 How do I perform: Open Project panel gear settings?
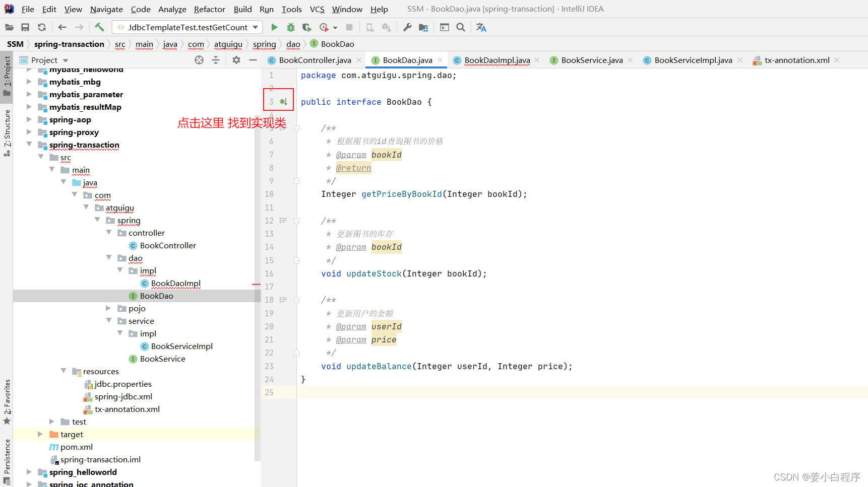tap(236, 60)
